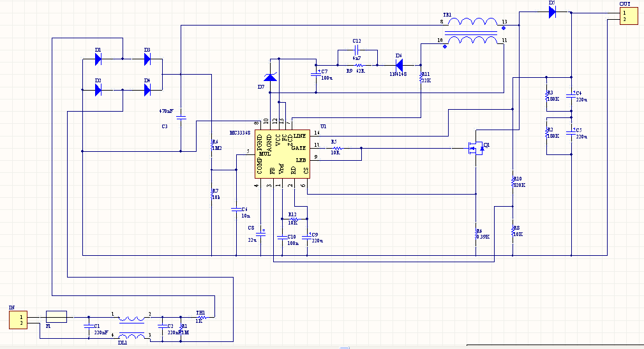The width and height of the screenshot is (644, 349).
Task: Click the LINE pin name on U1
Action: pyautogui.click(x=299, y=136)
